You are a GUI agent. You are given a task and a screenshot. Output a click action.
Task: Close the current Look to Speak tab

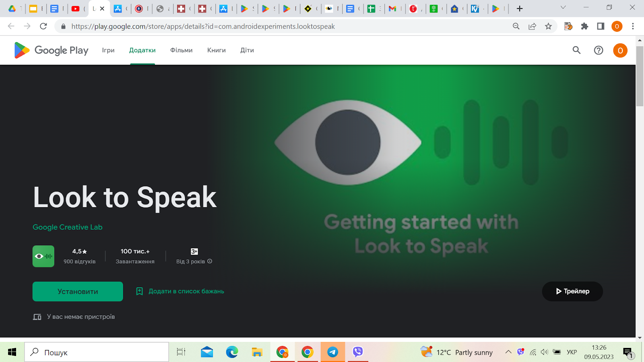coord(102,8)
